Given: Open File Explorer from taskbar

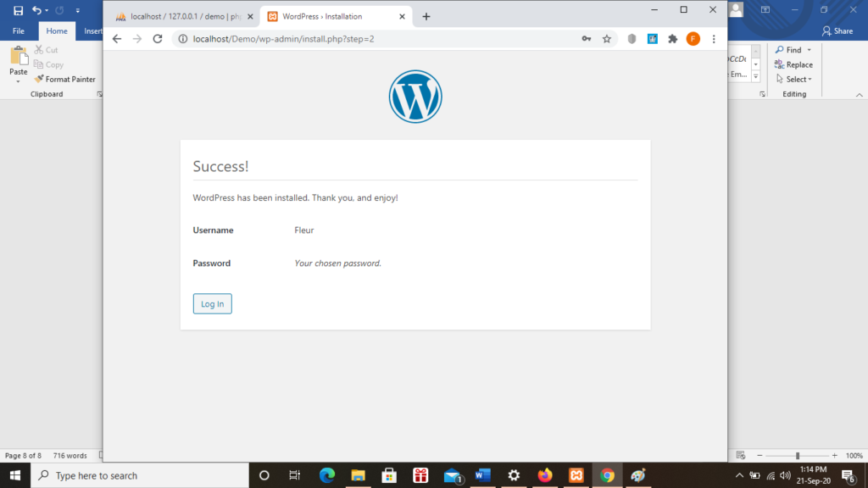Looking at the screenshot, I should (x=359, y=475).
